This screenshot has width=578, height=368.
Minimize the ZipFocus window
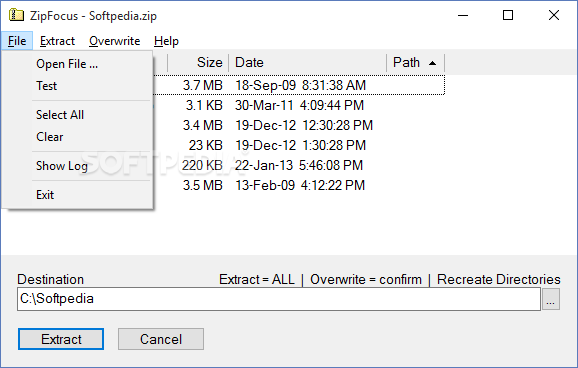pos(463,15)
